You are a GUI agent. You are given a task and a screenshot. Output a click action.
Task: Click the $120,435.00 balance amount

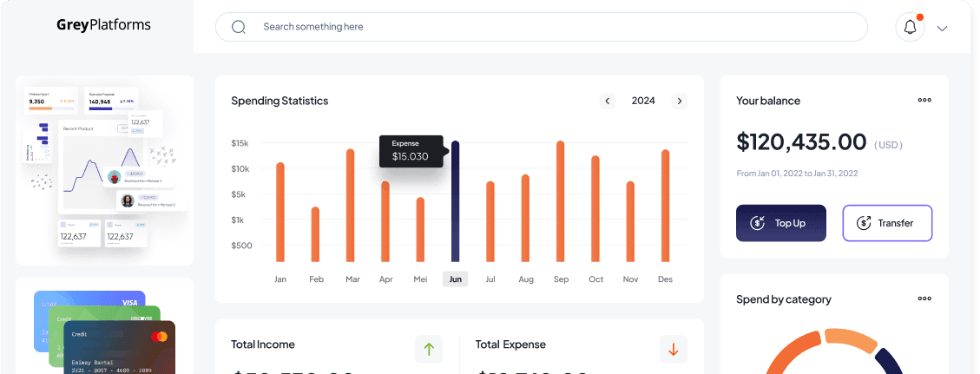pos(801,142)
